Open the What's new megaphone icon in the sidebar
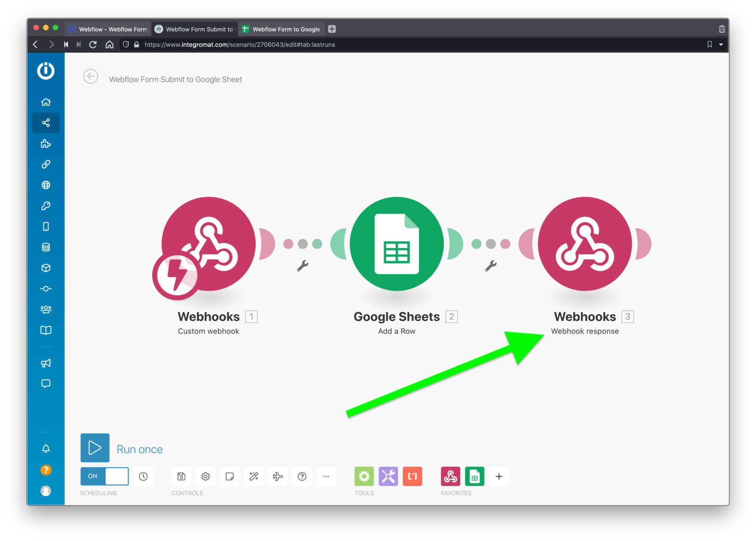Image resolution: width=756 pixels, height=541 pixels. pos(46,363)
